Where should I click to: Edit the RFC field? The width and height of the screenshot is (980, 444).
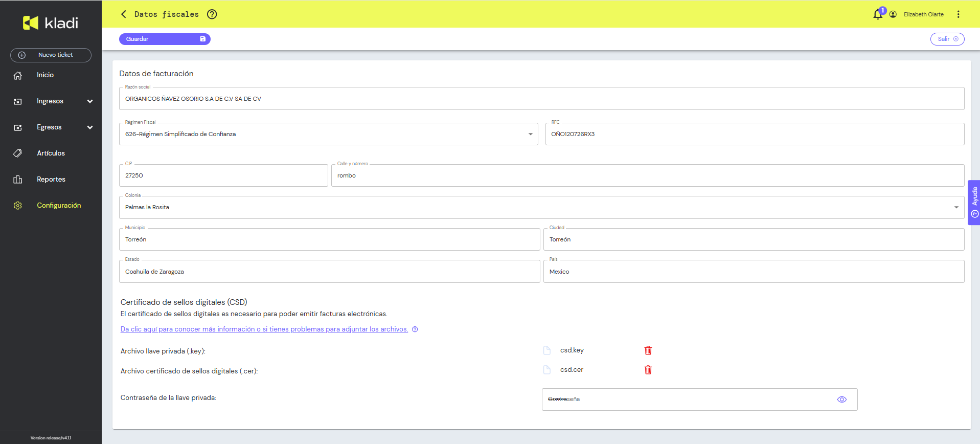[x=755, y=134]
